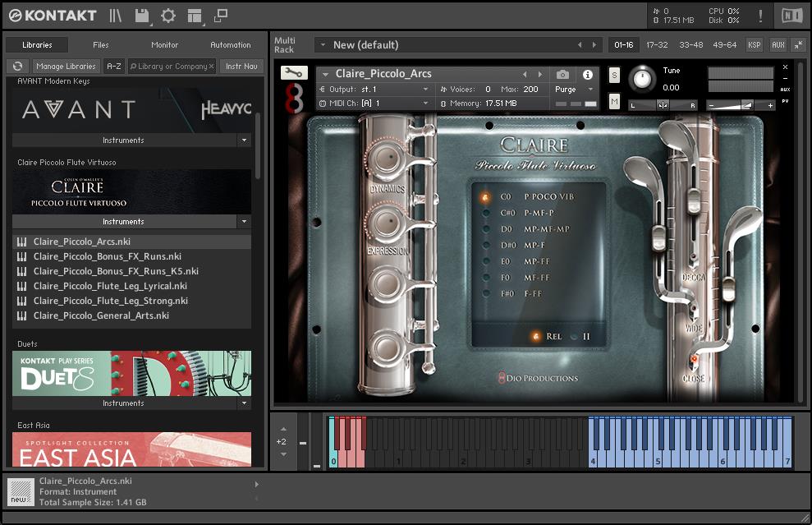Screen dimensions: 812x525
Task: Click the Manage Libraries button
Action: pos(66,67)
